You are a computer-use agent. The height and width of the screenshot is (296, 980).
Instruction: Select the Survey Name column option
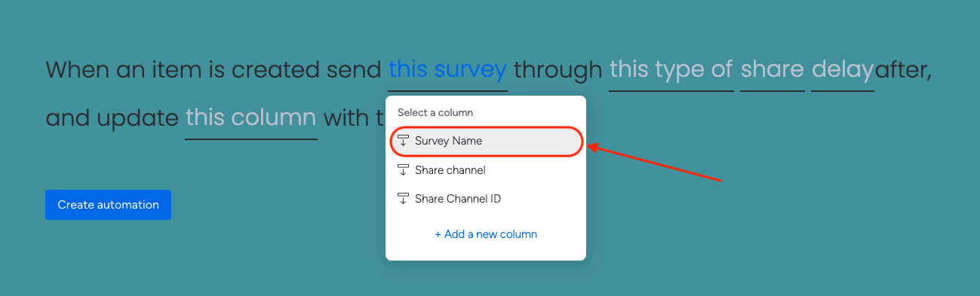click(x=486, y=141)
